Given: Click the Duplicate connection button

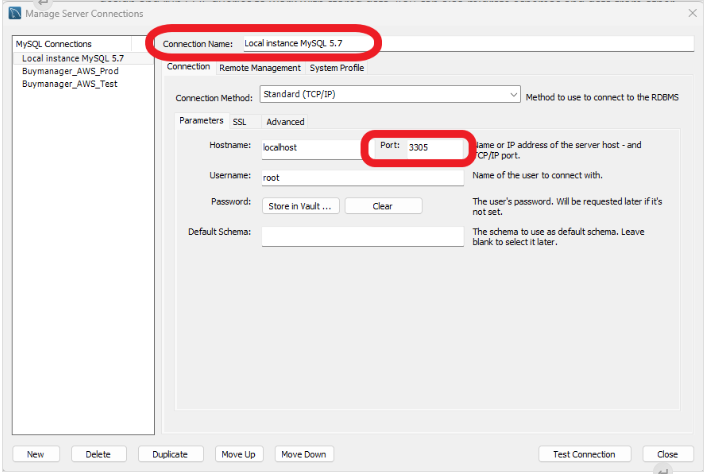Looking at the screenshot, I should tap(169, 454).
